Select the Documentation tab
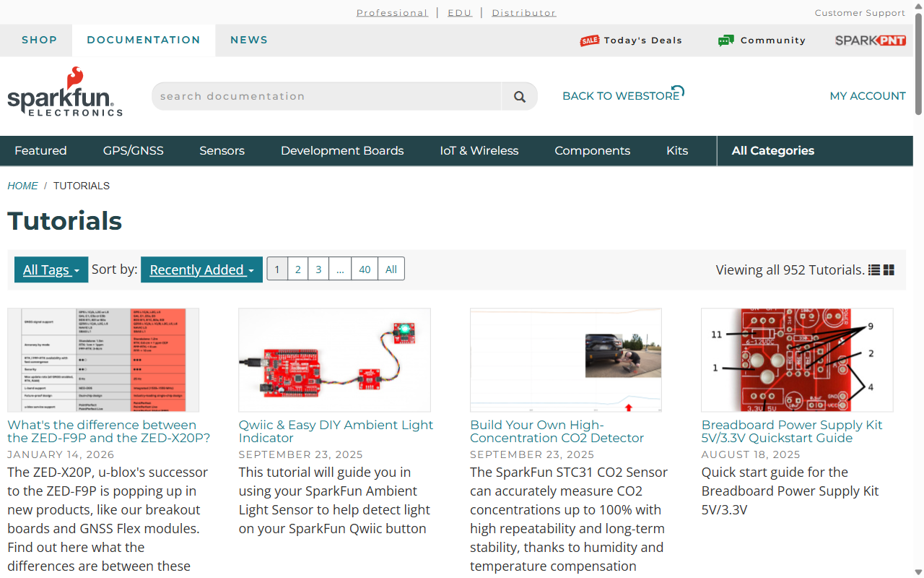 pos(144,40)
